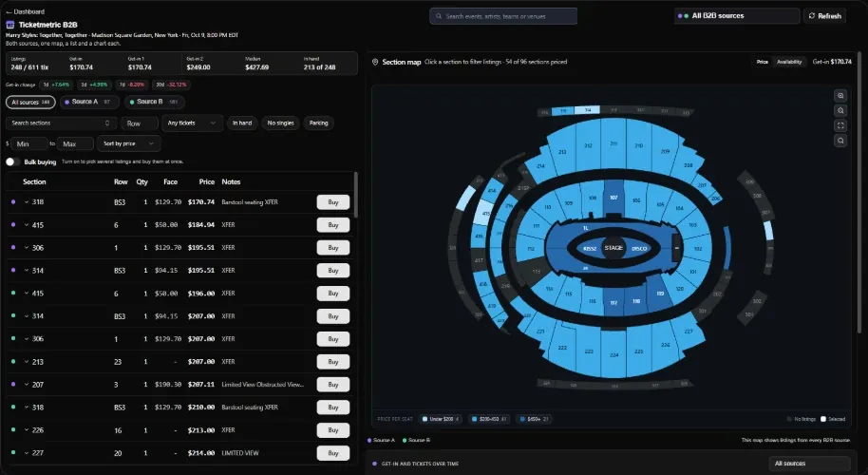The image size is (868, 475).
Task: Sort the list by the Price column header
Action: 206,181
